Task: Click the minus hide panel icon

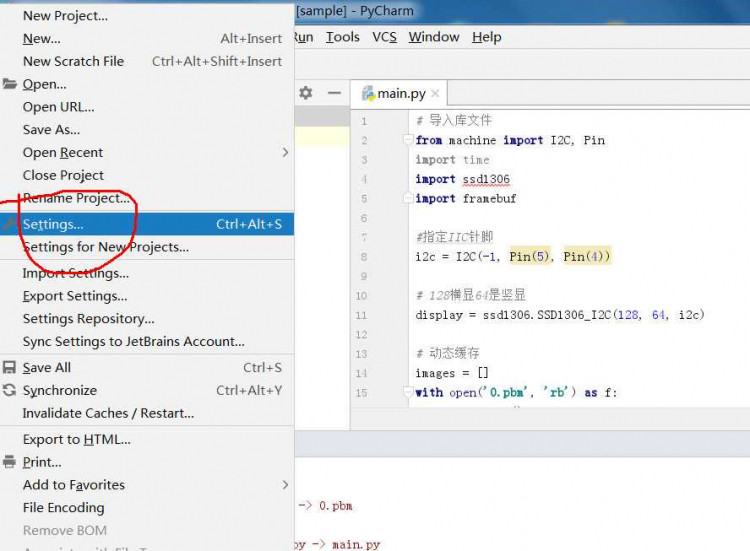Action: pyautogui.click(x=334, y=92)
